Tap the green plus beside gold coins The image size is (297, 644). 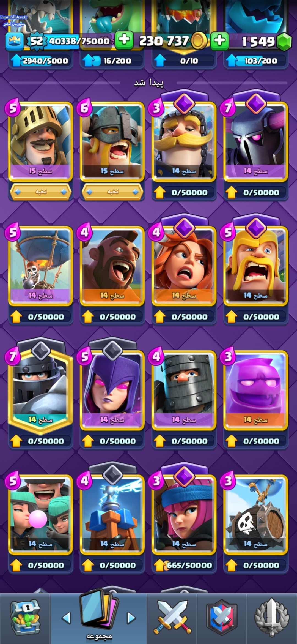(x=219, y=41)
